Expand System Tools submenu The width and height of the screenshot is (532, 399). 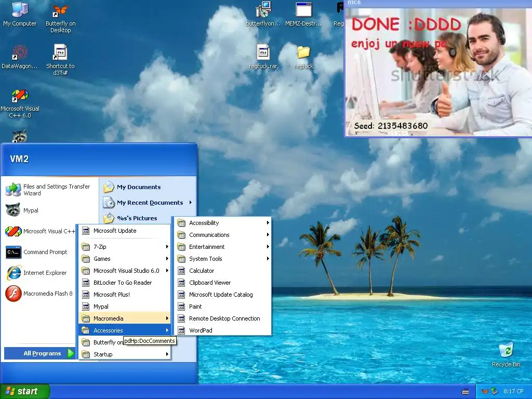[x=222, y=259]
